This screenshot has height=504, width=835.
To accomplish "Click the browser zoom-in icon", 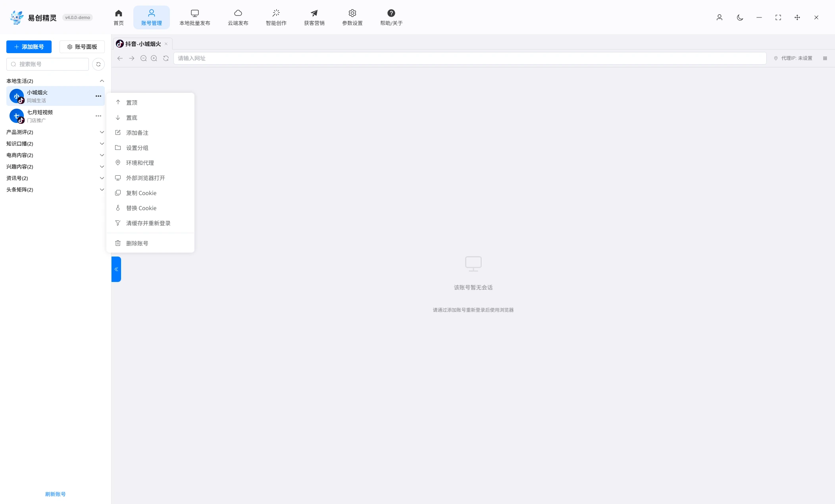I will click(x=154, y=58).
